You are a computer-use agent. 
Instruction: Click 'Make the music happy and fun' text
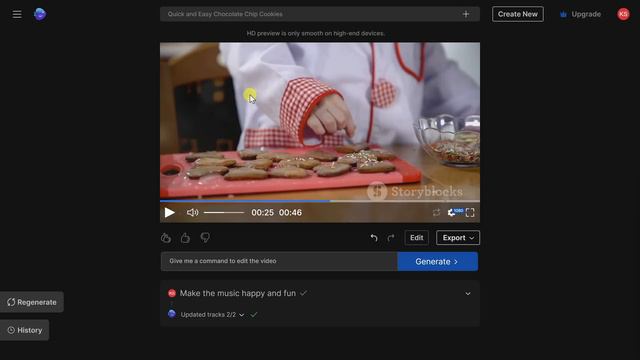(238, 293)
